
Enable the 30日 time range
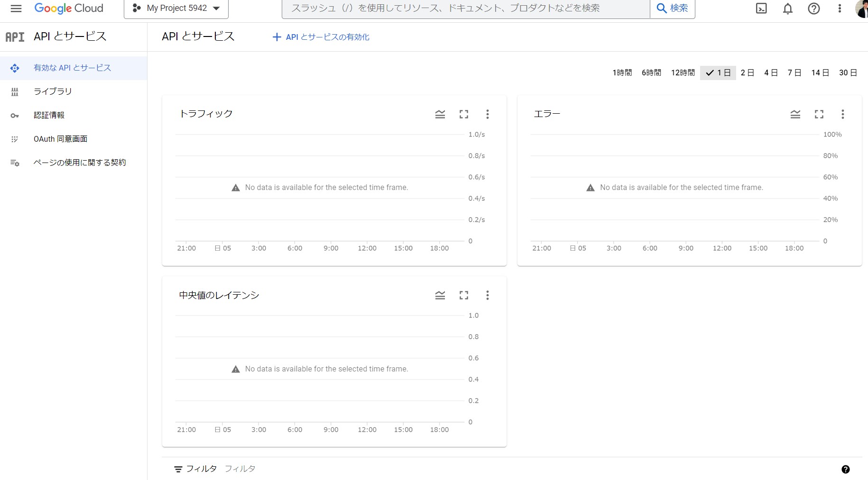coord(848,72)
